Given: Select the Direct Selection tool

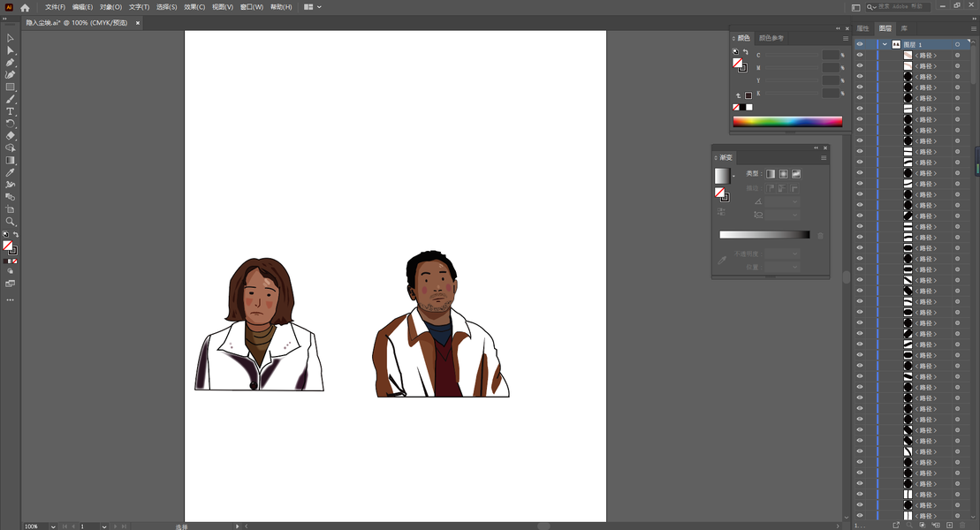Looking at the screenshot, I should [10, 50].
